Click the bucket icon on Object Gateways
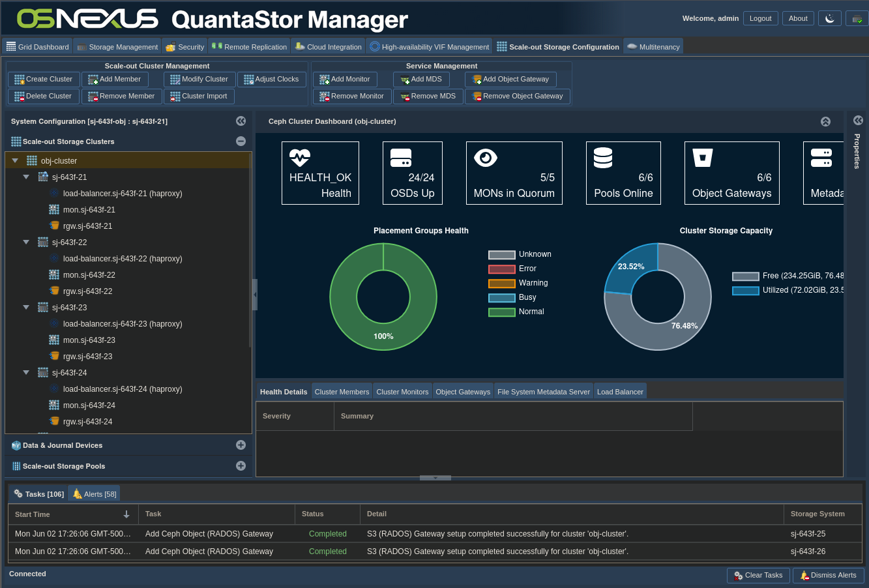 [x=703, y=158]
